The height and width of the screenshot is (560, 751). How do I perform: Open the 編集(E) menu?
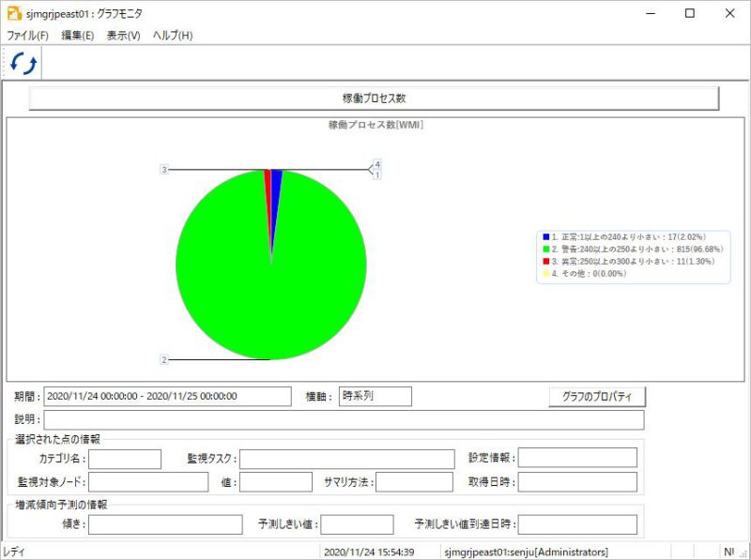click(x=78, y=36)
